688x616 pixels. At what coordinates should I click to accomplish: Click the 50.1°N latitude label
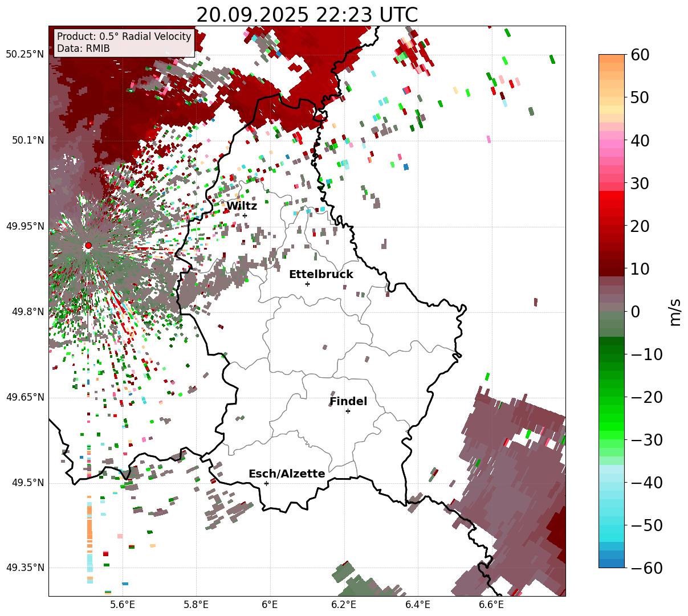[27, 140]
